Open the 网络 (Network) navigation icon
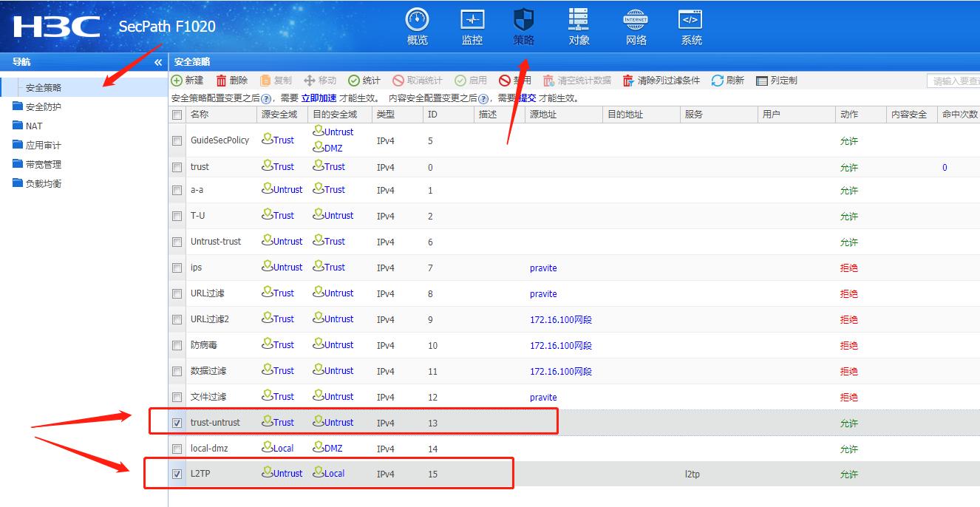Image resolution: width=980 pixels, height=507 pixels. point(634,27)
